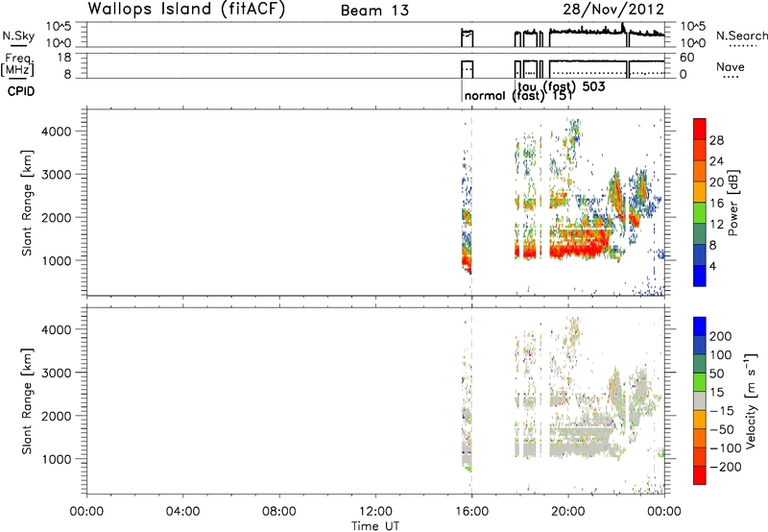The image size is (768, 532).
Task: Click the "18" frequency axis tick label
Action: pyautogui.click(x=64, y=58)
